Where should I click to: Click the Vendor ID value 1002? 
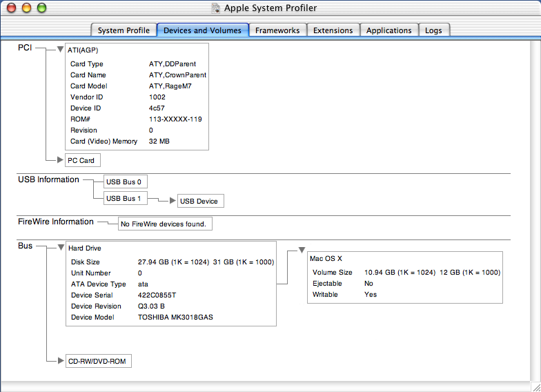pyautogui.click(x=157, y=97)
